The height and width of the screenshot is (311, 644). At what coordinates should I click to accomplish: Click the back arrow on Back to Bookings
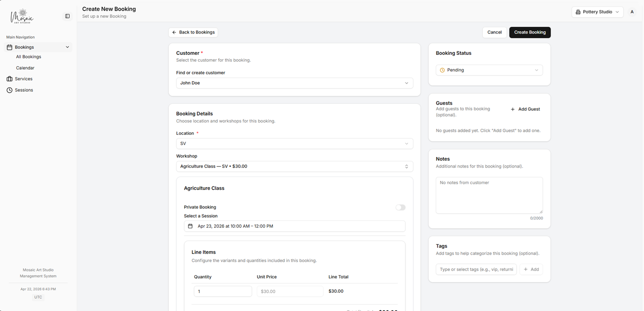(174, 32)
